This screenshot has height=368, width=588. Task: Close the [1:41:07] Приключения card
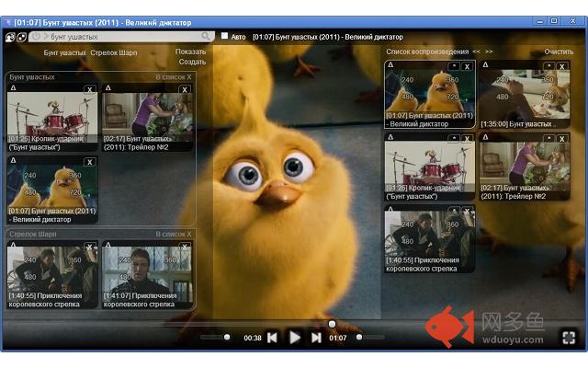185,247
